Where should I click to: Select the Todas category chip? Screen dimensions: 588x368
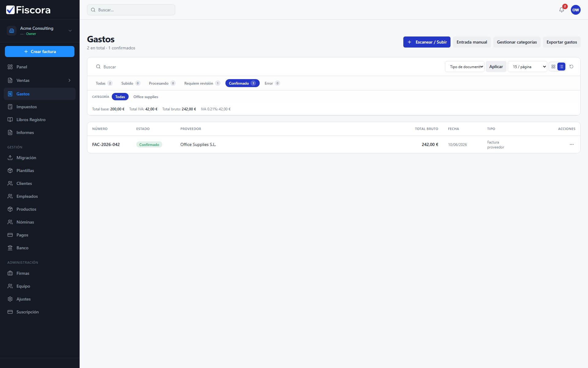[x=120, y=97]
